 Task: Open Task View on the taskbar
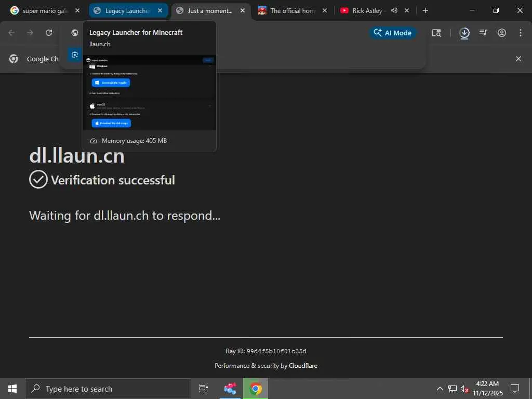pos(204,389)
